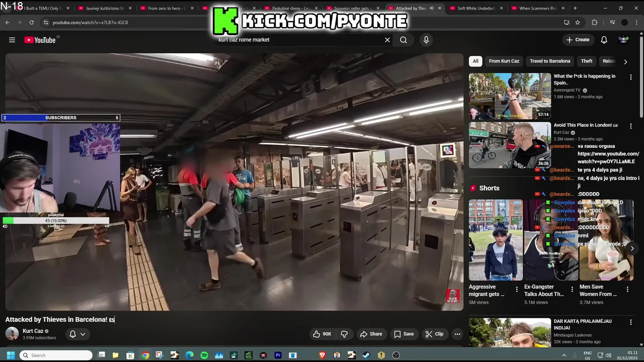Screen dimensions: 644x362
Task: Show more filter chips with arrow
Action: tap(625, 61)
